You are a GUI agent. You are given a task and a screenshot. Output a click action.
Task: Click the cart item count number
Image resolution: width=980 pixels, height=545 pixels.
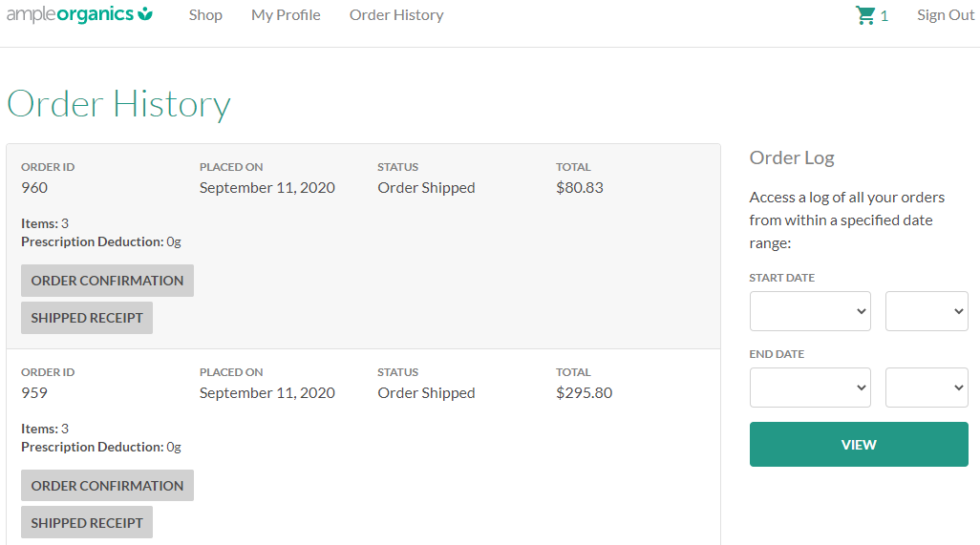tap(884, 16)
